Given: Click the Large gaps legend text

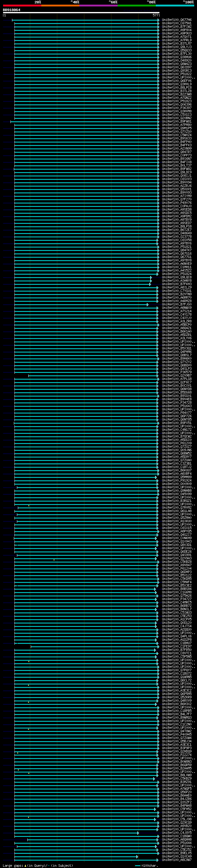Looking at the screenshot, I should coord(38,866).
